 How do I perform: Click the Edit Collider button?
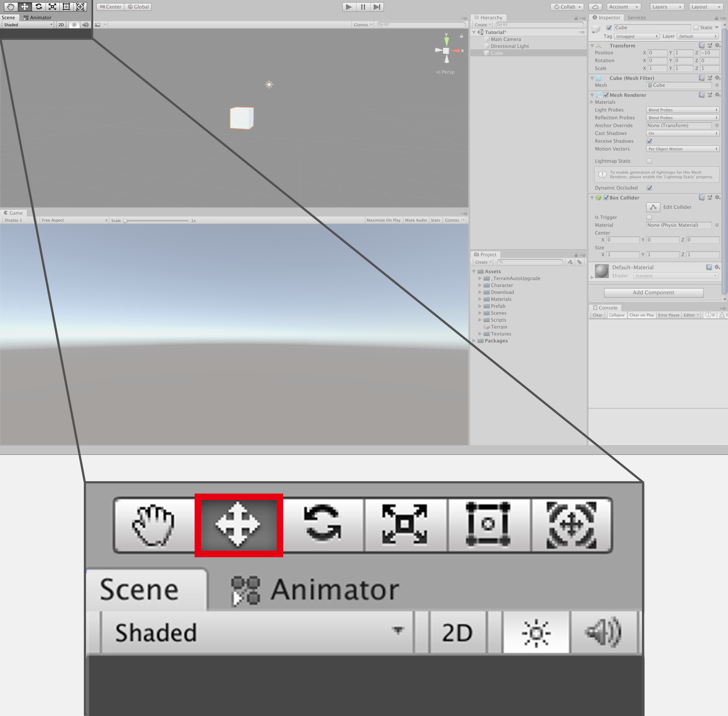point(653,207)
